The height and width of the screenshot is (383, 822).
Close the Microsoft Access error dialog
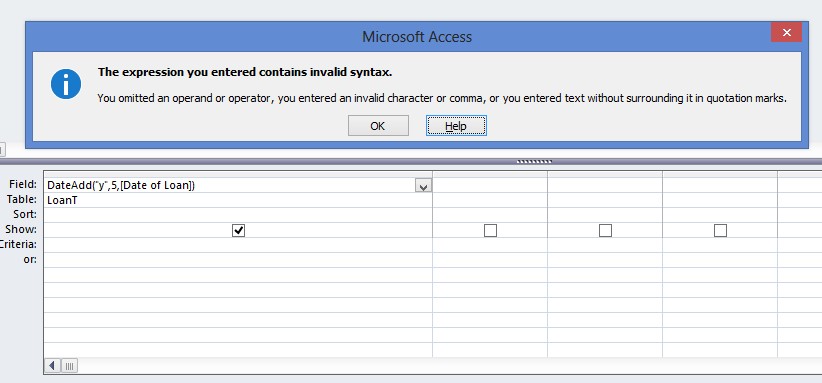pyautogui.click(x=786, y=32)
